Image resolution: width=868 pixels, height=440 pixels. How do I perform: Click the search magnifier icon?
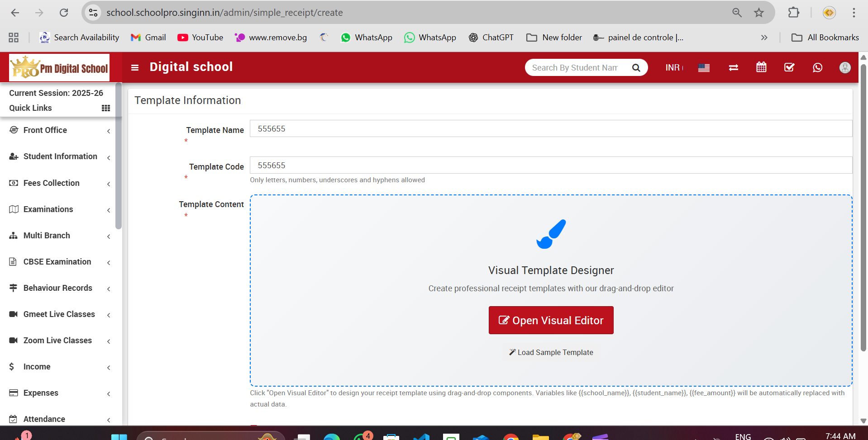coord(636,68)
